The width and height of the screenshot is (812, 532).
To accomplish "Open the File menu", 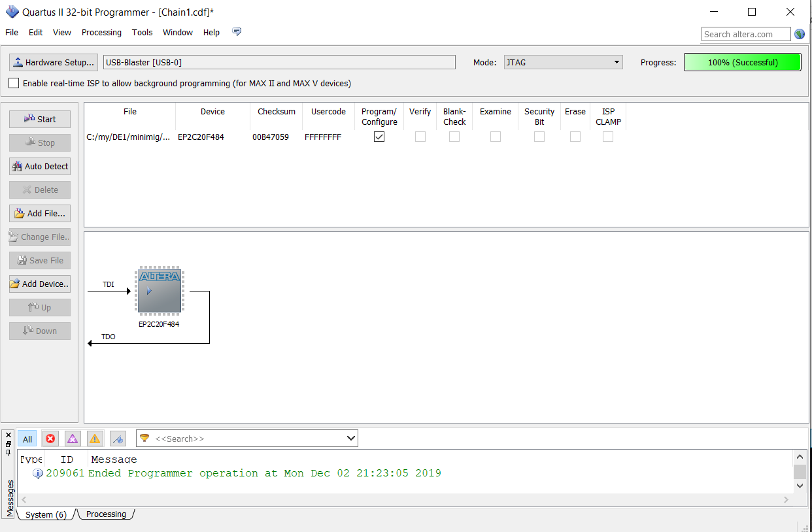I will click(x=12, y=32).
